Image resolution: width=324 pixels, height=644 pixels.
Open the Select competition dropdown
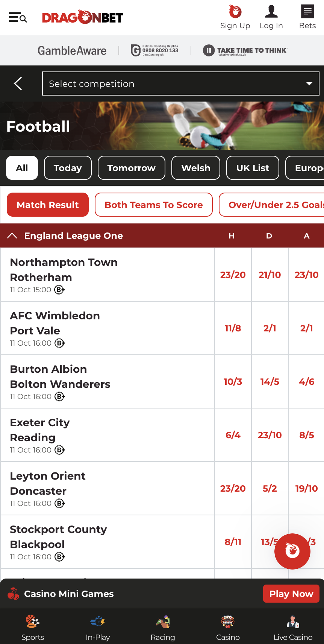(x=180, y=84)
